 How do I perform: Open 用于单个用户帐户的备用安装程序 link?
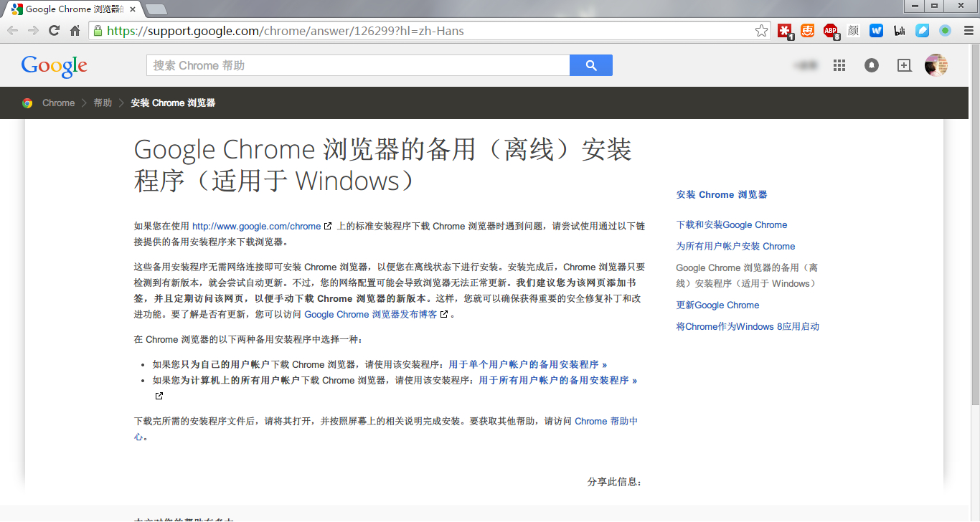pos(528,364)
